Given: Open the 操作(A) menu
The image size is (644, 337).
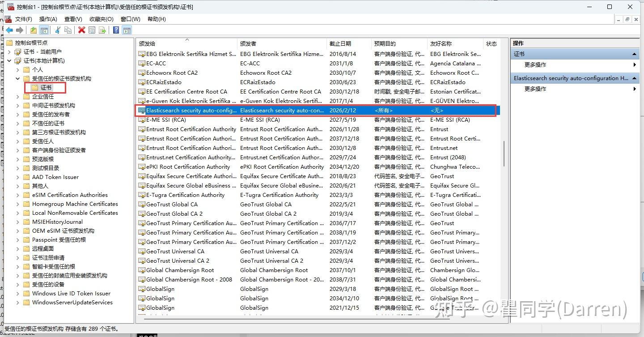Looking at the screenshot, I should 47,19.
